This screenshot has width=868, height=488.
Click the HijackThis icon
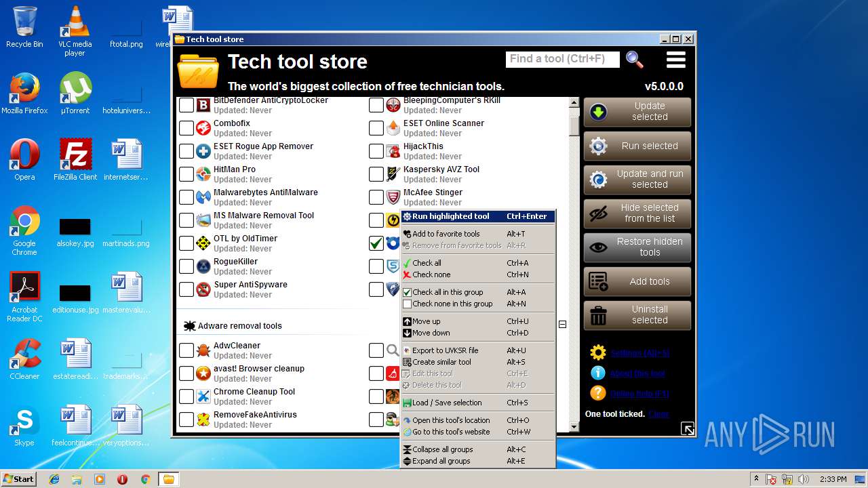pos(393,151)
